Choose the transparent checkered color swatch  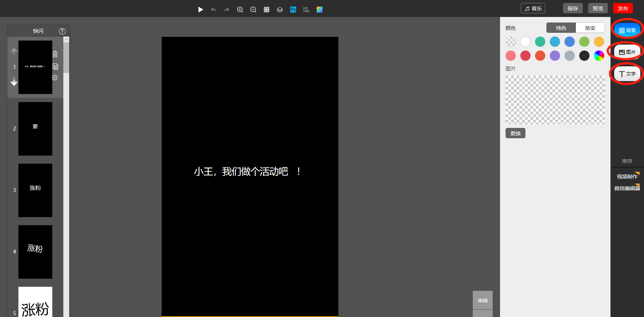[x=511, y=42]
